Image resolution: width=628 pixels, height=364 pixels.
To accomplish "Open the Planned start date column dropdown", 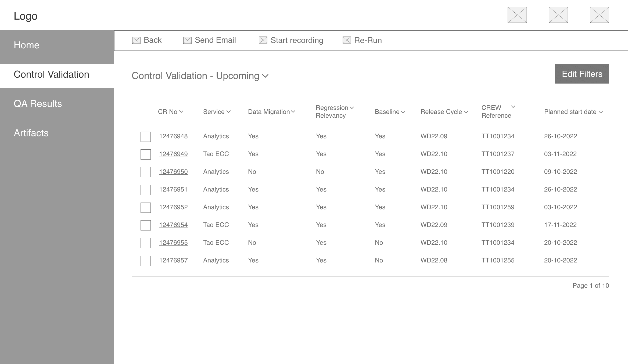I will 601,112.
